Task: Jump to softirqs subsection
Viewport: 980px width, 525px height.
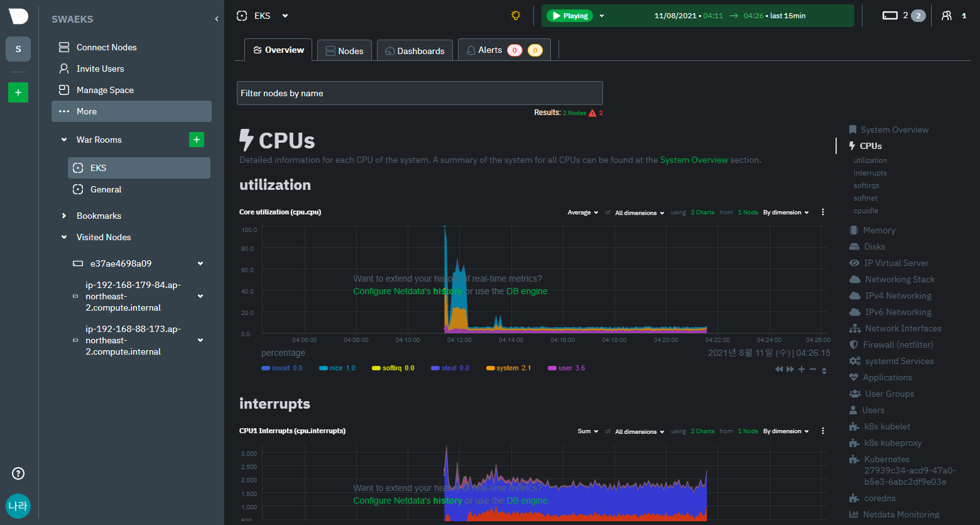Action: pyautogui.click(x=866, y=185)
